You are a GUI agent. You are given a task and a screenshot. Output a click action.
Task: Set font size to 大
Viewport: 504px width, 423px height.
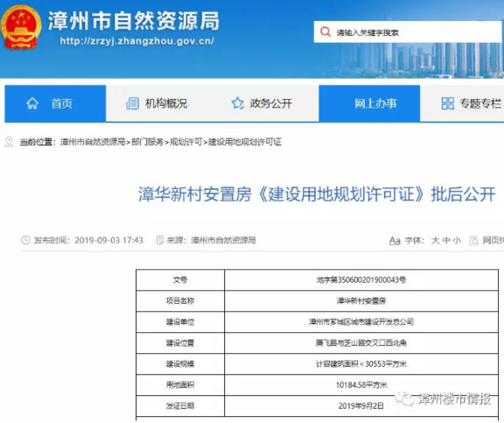coord(435,240)
